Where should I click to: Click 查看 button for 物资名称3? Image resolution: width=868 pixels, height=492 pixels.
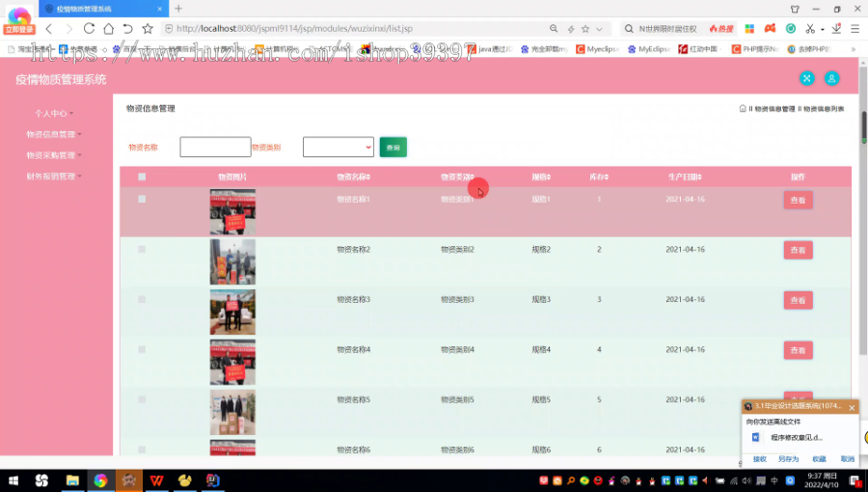(x=798, y=300)
